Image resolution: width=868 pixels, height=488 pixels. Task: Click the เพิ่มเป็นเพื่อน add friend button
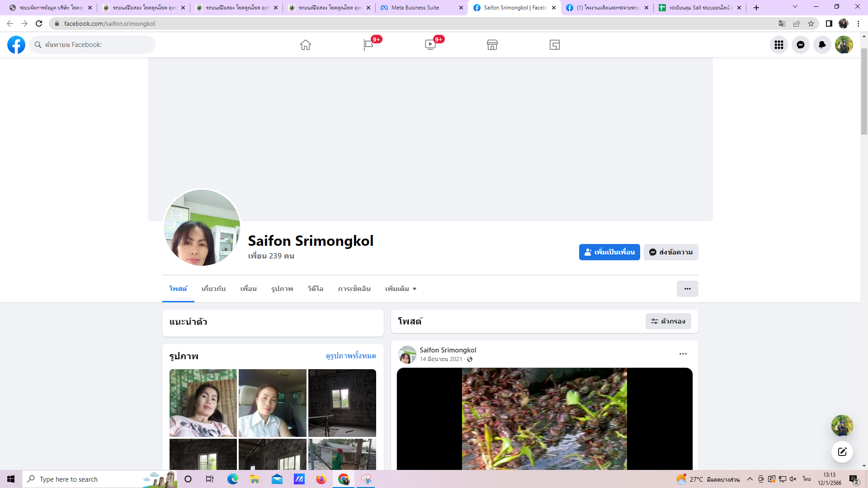click(x=609, y=252)
